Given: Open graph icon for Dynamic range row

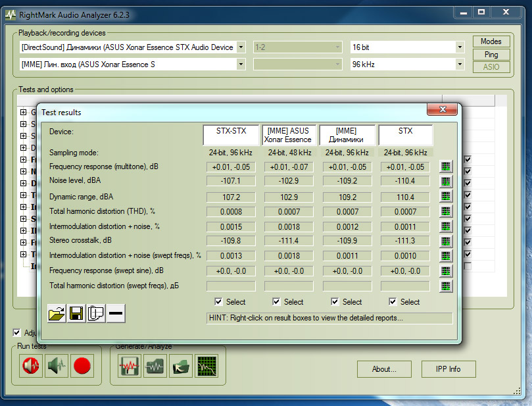Looking at the screenshot, I should tap(446, 196).
